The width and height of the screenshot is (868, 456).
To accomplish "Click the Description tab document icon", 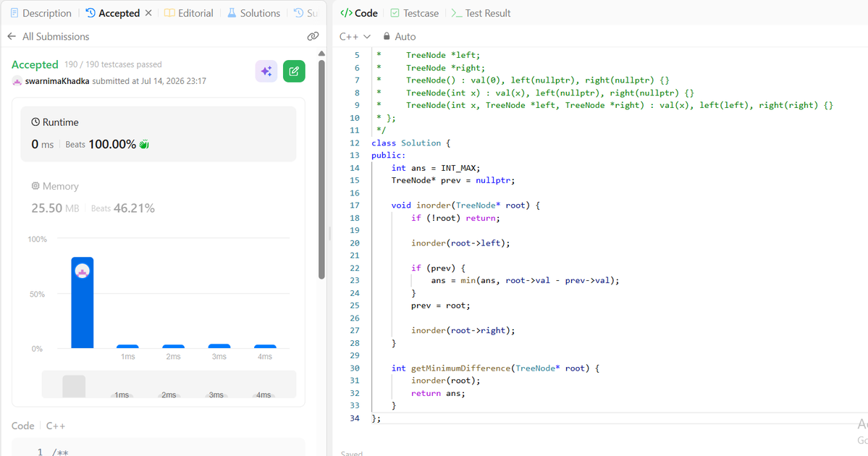I will pos(14,13).
